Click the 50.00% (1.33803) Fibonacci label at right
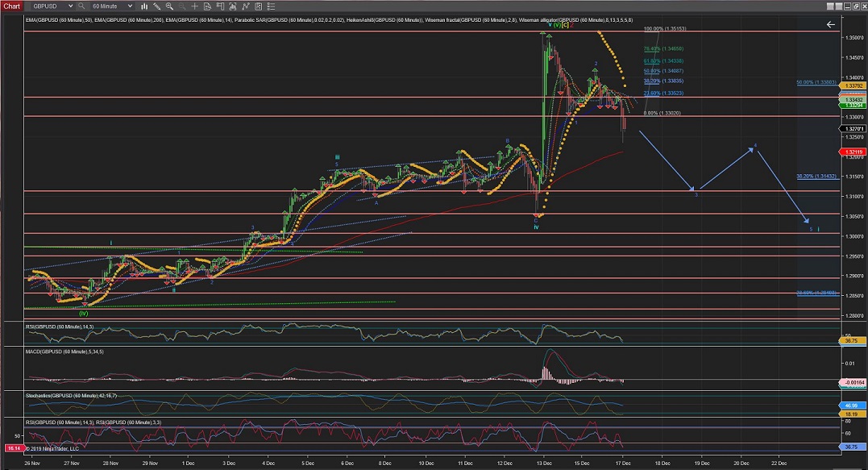The height and width of the screenshot is (470, 868). click(x=816, y=82)
